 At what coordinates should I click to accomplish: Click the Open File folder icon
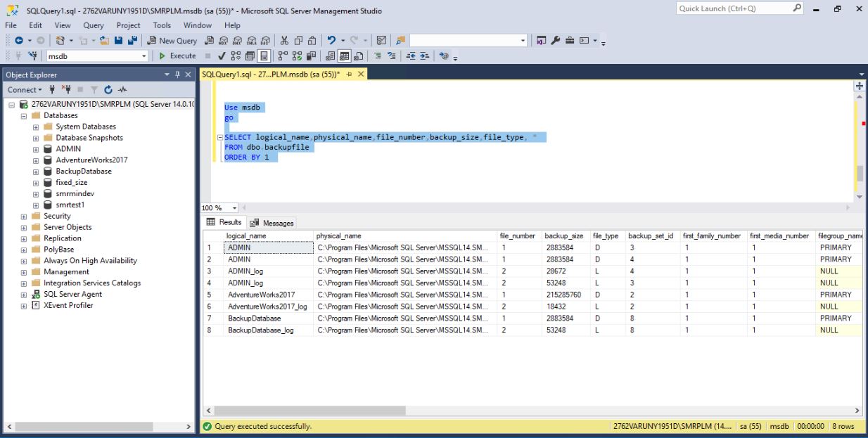(104, 41)
